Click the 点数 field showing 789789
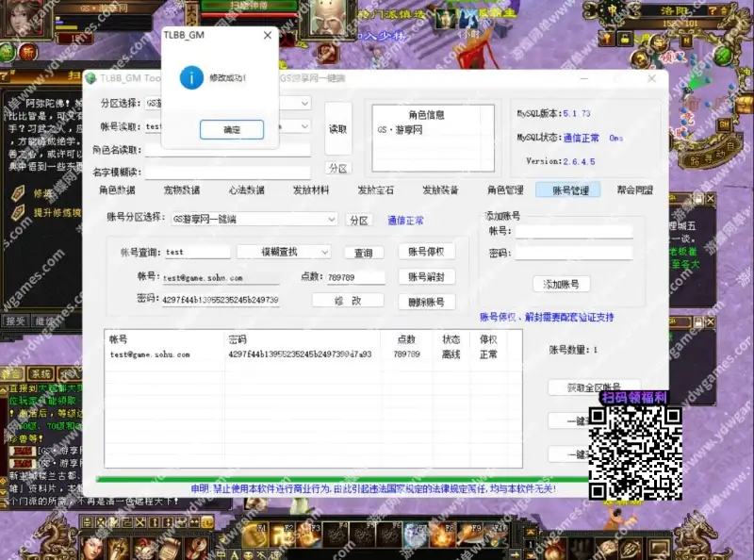Screen dimensions: 754x560 (356, 277)
